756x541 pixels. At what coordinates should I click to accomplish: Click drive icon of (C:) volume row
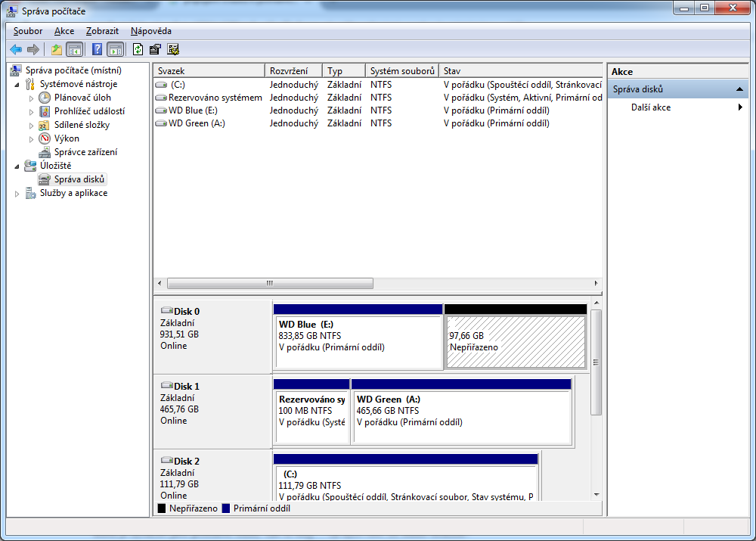161,85
